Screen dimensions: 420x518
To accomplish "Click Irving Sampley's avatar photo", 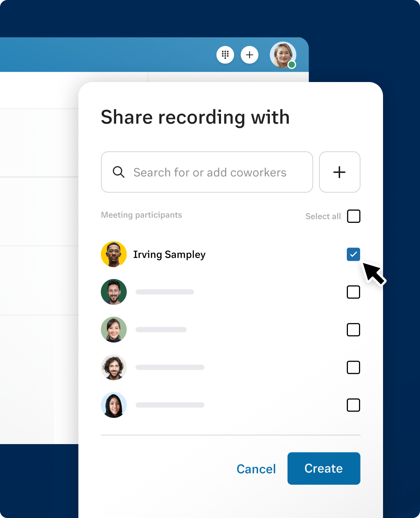I will tap(114, 254).
